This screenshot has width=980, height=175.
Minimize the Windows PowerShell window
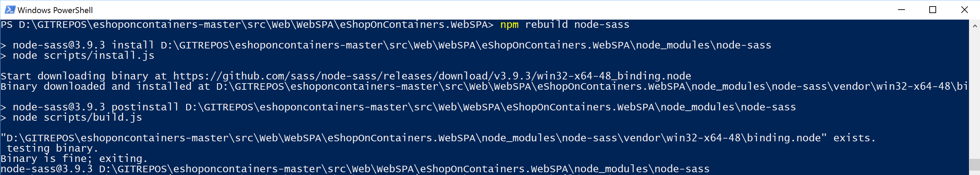click(x=901, y=10)
